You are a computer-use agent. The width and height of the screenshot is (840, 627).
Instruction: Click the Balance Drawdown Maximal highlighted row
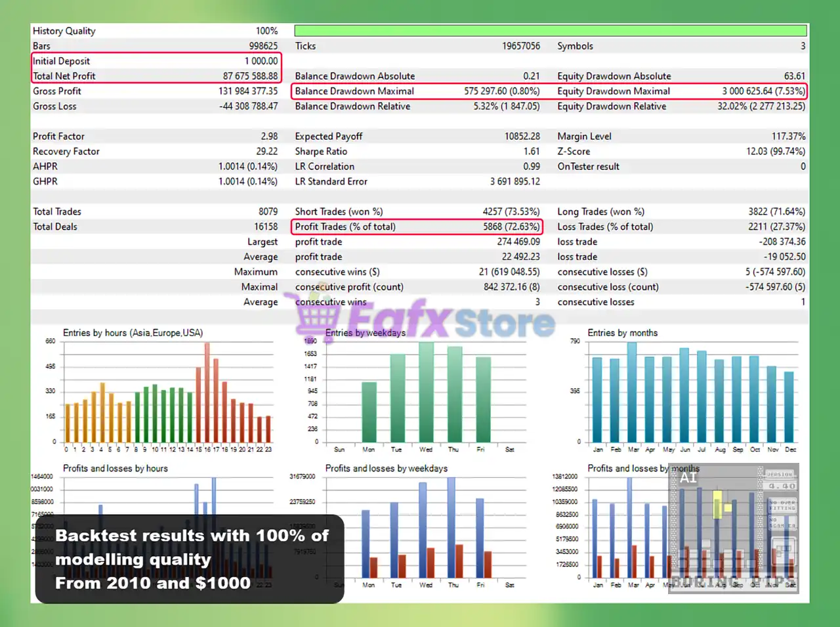pos(417,91)
